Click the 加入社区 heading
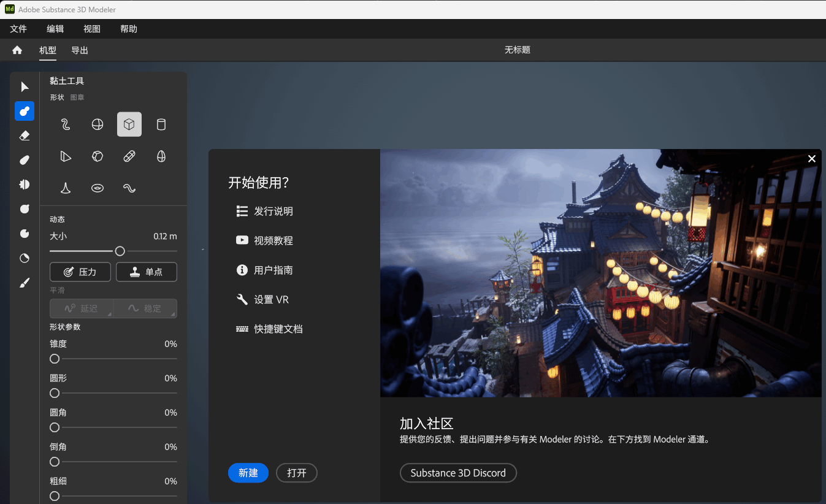Viewport: 826px width, 504px height. (x=427, y=424)
